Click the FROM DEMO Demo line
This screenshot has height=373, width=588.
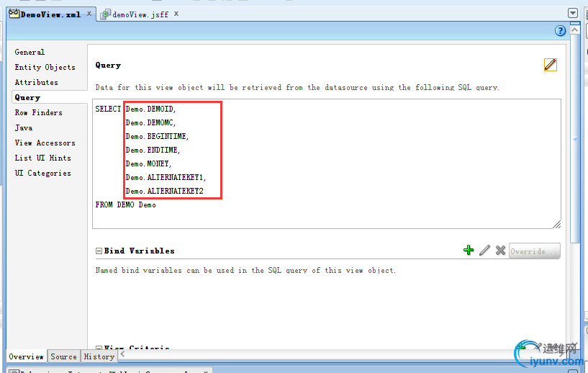pos(126,205)
